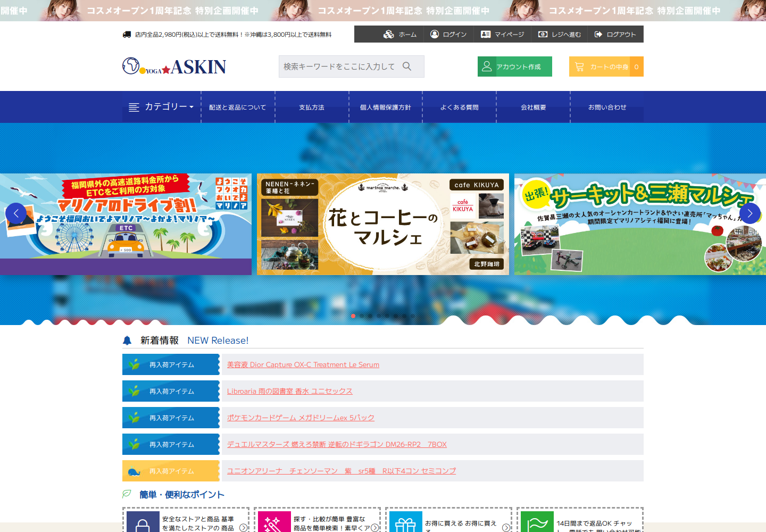Open the 配送と返品について menu item
Image resolution: width=766 pixels, height=532 pixels.
(238, 107)
